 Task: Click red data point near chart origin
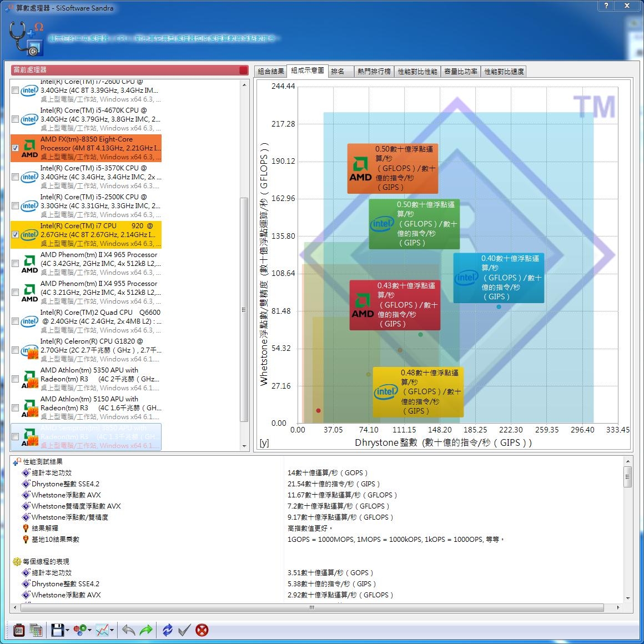pyautogui.click(x=318, y=411)
